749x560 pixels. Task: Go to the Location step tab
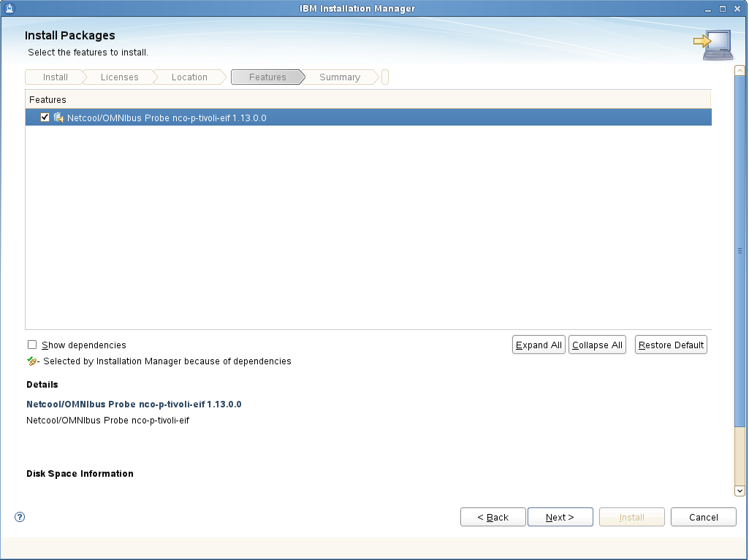[x=190, y=77]
